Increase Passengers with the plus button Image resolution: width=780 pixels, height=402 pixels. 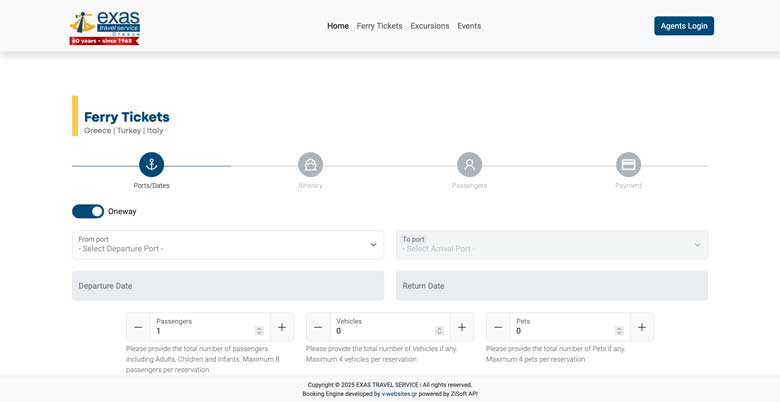pos(282,327)
